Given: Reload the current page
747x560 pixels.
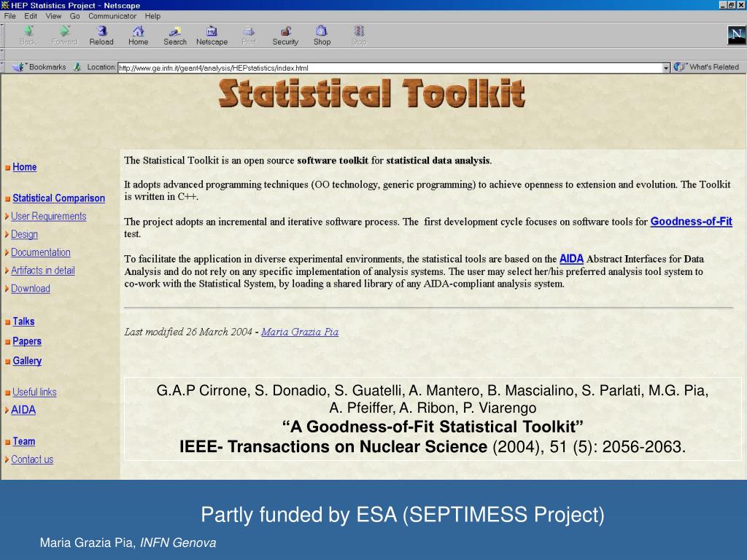Looking at the screenshot, I should click(x=101, y=35).
